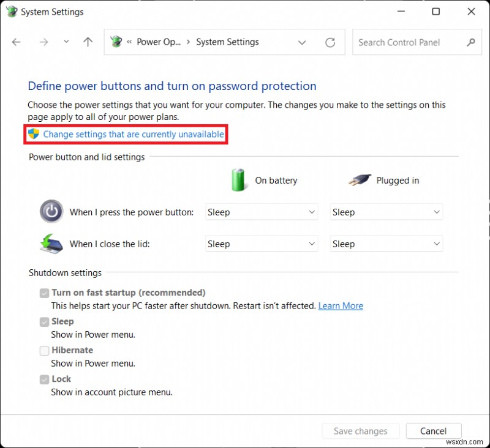This screenshot has height=448, width=490.
Task: Click the Control Panel icon in address bar
Action: (116, 42)
